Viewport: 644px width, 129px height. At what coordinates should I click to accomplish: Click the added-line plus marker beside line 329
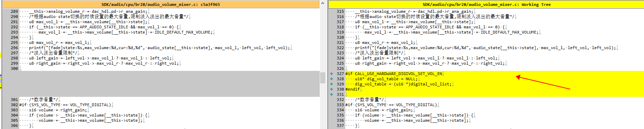331,84
